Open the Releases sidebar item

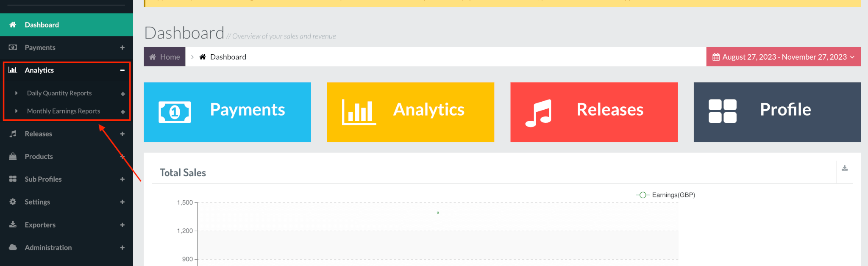click(38, 134)
